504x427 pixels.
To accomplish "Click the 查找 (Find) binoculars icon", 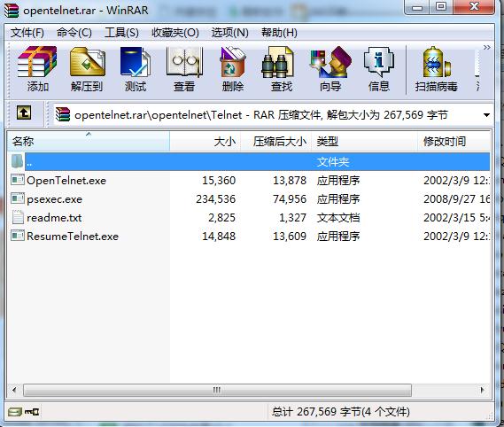I will click(277, 62).
